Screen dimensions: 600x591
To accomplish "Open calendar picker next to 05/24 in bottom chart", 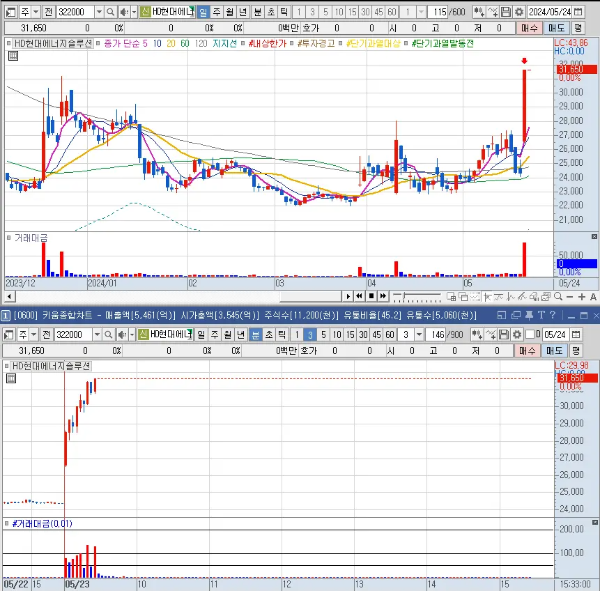I will (576, 335).
